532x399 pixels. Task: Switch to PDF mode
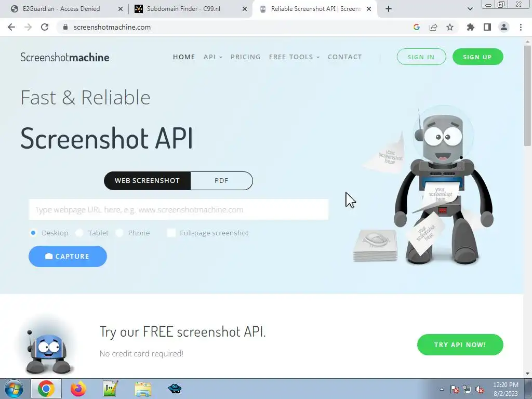221,180
